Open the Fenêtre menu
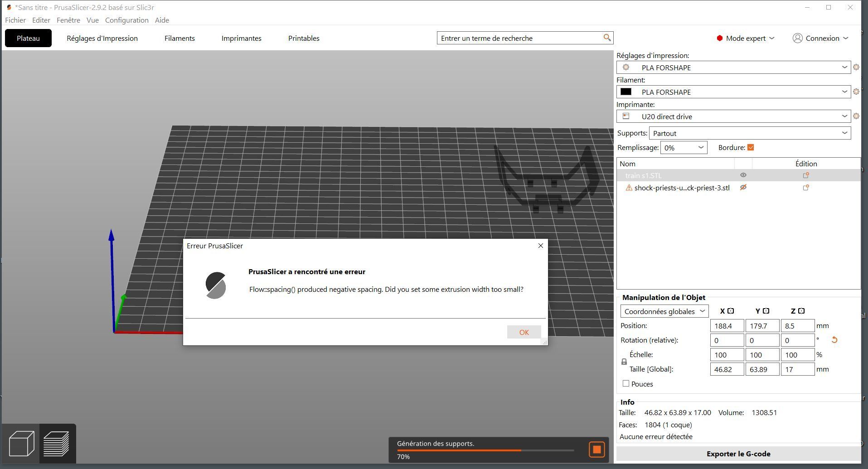Image resolution: width=868 pixels, height=469 pixels. [x=68, y=20]
